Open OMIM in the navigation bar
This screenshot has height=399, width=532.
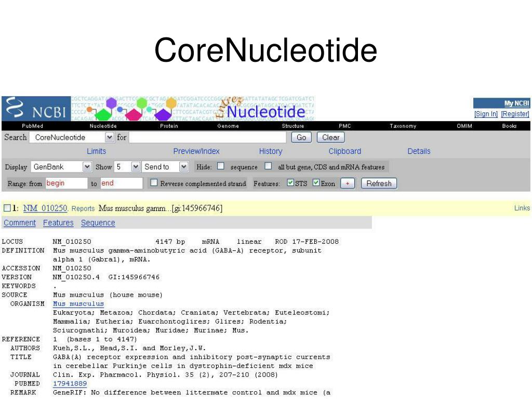464,126
